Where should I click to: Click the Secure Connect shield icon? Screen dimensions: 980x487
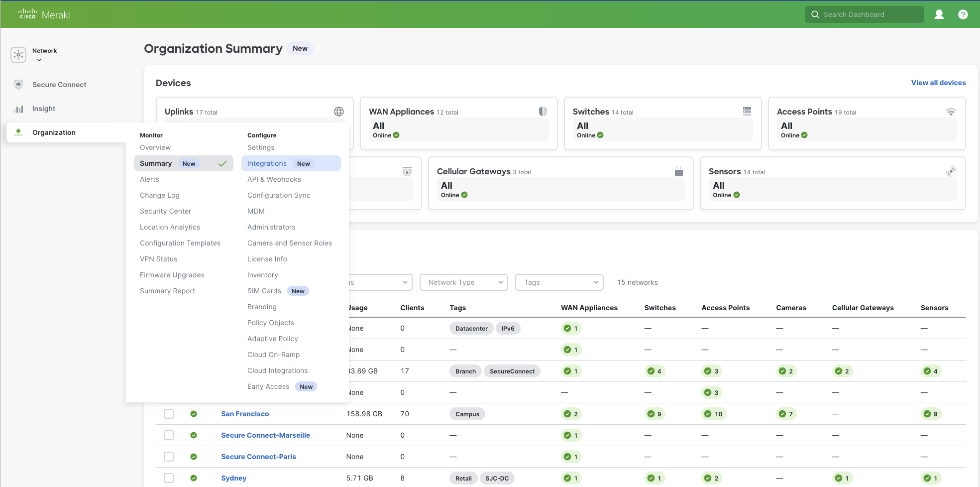pos(18,85)
